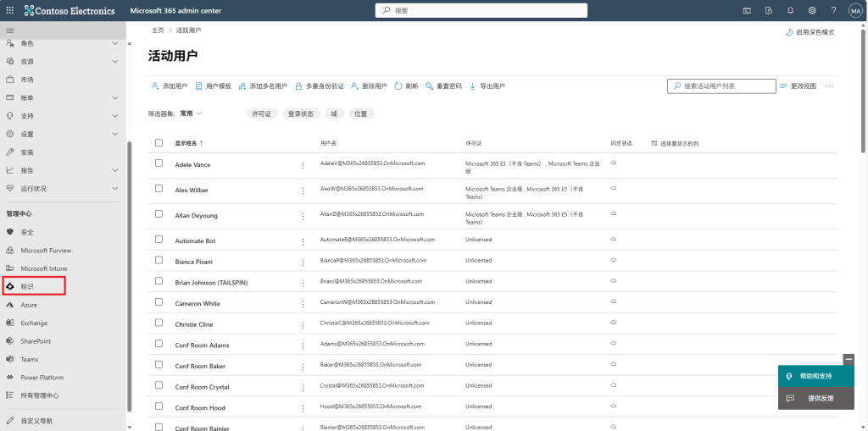
Task: Click the 搜索活动用户列表 search field
Action: pos(726,86)
